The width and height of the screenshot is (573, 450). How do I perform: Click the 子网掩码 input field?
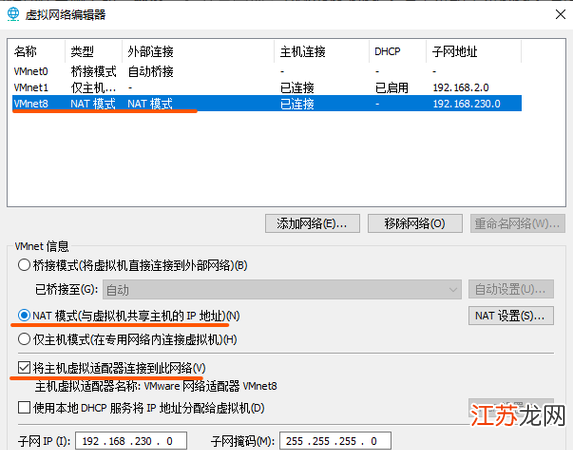(x=335, y=441)
